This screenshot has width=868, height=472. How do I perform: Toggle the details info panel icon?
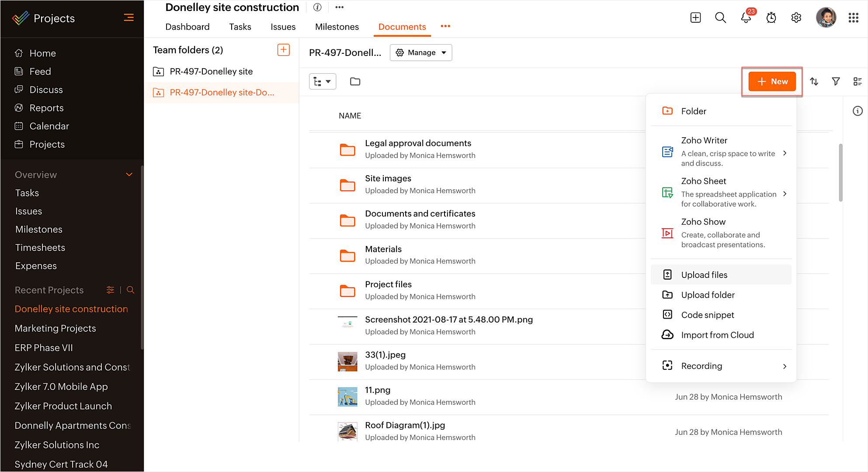click(x=858, y=111)
